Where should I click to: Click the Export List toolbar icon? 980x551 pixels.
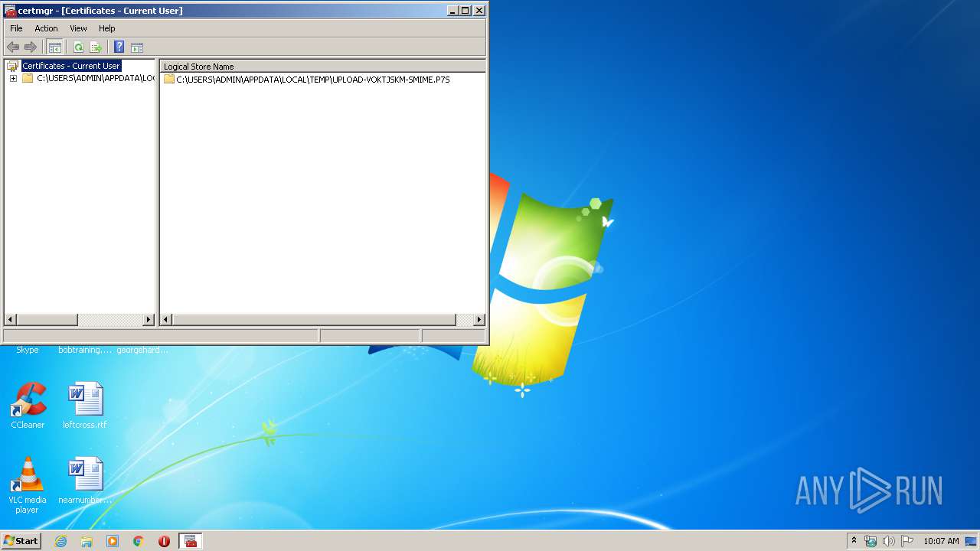point(96,47)
